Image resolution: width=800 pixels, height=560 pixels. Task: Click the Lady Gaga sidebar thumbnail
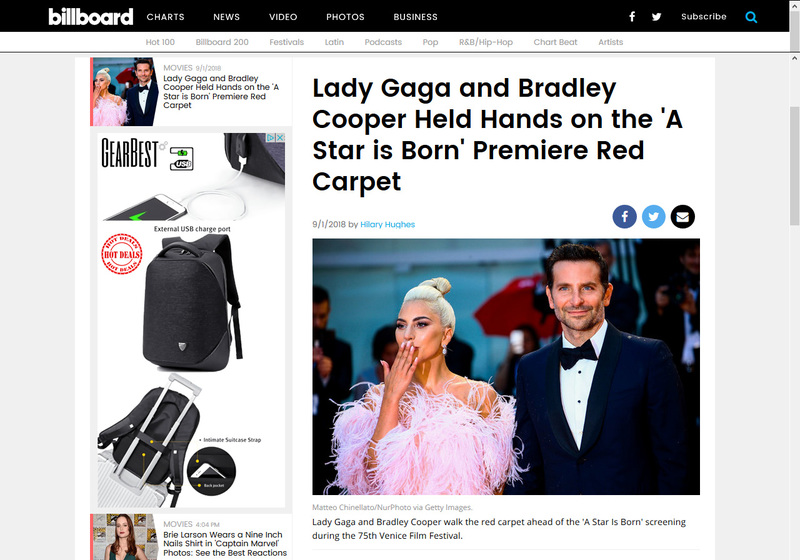pos(126,92)
